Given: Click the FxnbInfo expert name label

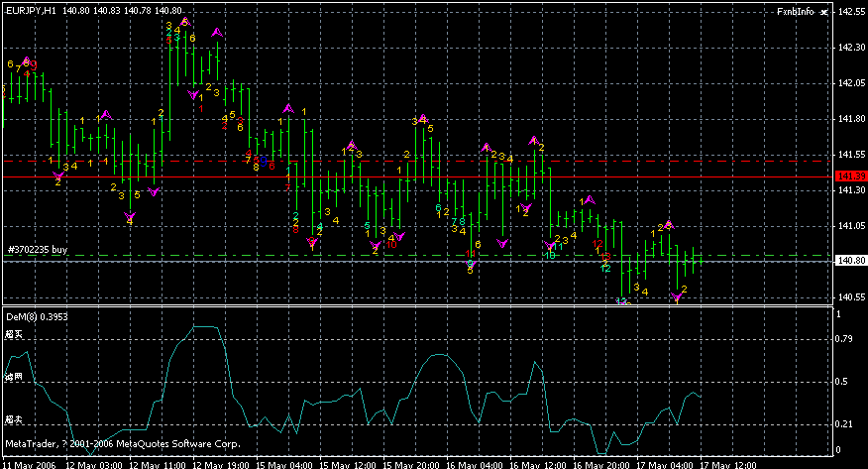Looking at the screenshot, I should pos(795,11).
